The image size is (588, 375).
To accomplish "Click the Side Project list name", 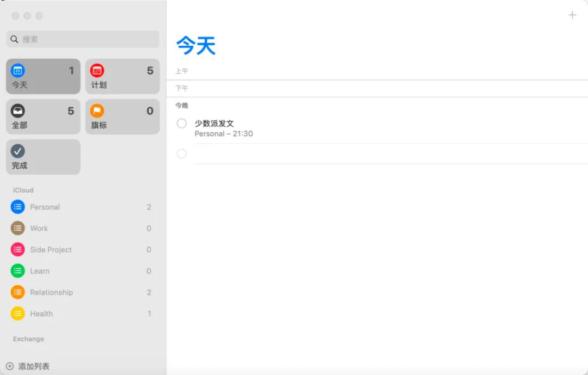I will click(x=51, y=250).
